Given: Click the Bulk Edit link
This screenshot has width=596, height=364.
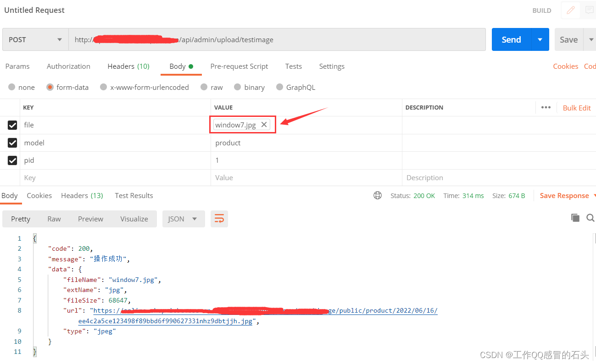Looking at the screenshot, I should pyautogui.click(x=576, y=108).
